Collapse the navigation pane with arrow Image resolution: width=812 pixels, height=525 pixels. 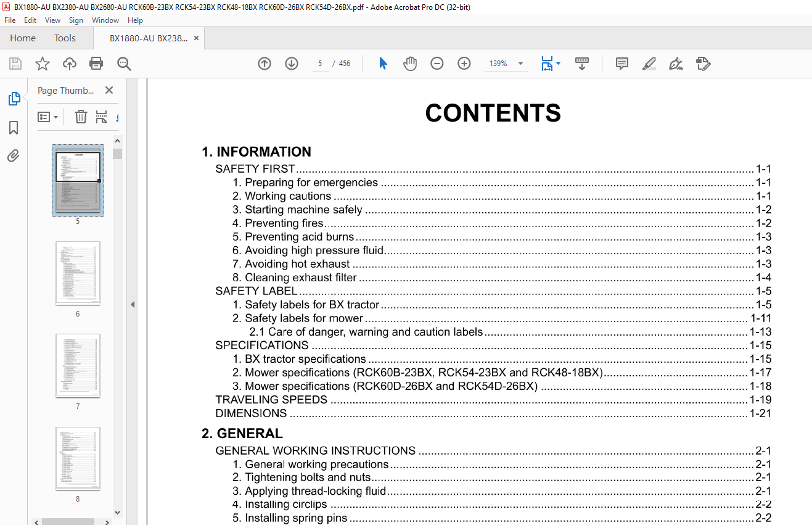(x=132, y=304)
